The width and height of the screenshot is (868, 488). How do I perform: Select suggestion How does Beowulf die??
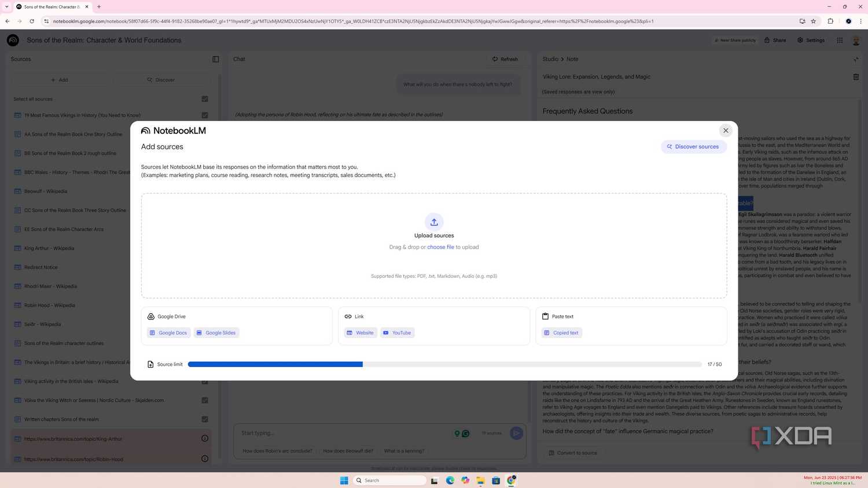click(348, 451)
